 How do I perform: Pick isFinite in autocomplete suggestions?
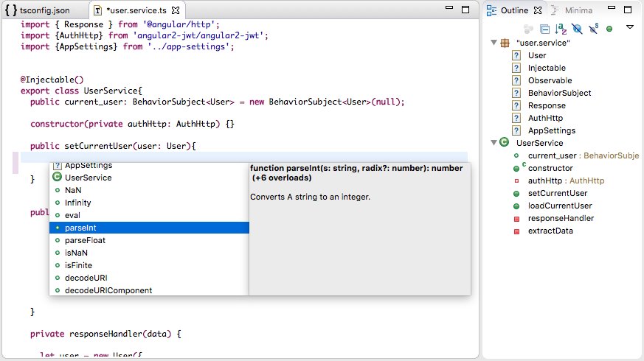coord(149,265)
